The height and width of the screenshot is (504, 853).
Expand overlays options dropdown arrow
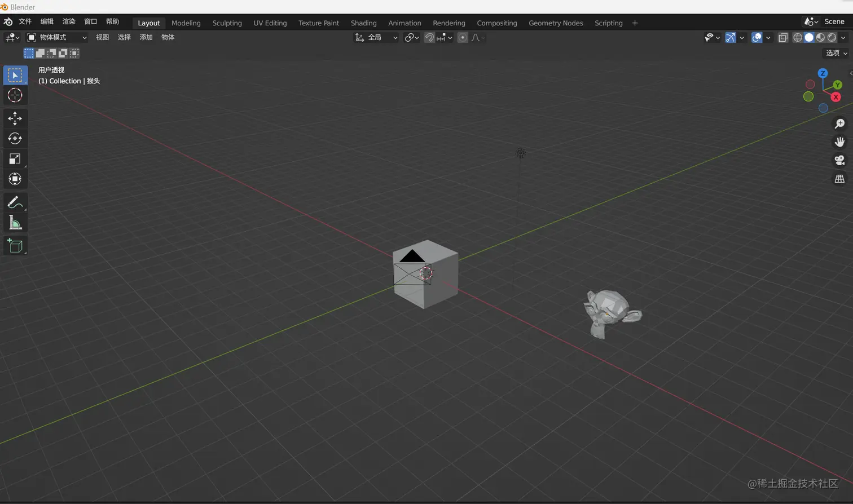click(768, 38)
